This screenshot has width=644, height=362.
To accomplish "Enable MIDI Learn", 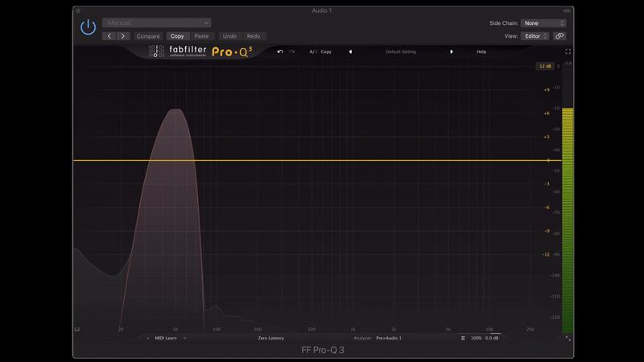I will [x=166, y=338].
